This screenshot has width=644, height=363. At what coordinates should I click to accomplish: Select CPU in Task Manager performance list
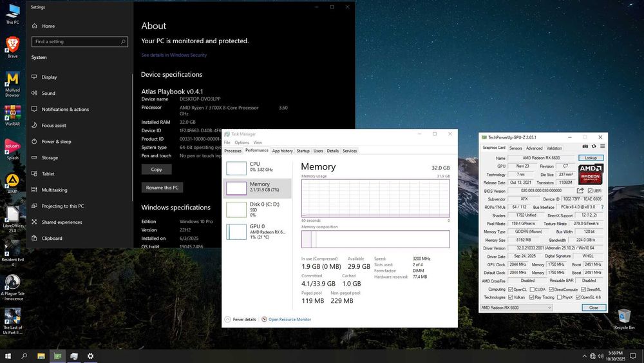257,168
